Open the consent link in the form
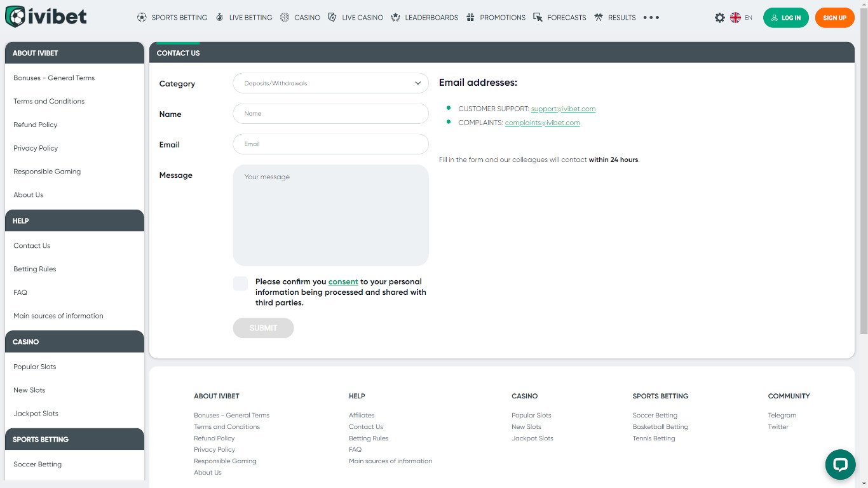Image resolution: width=868 pixels, height=488 pixels. tap(343, 281)
